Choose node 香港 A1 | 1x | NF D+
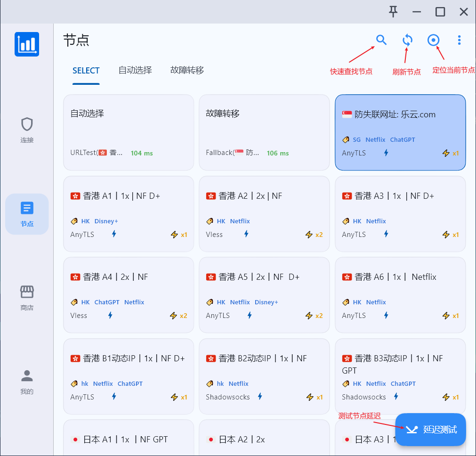This screenshot has height=456, width=476. coord(129,214)
